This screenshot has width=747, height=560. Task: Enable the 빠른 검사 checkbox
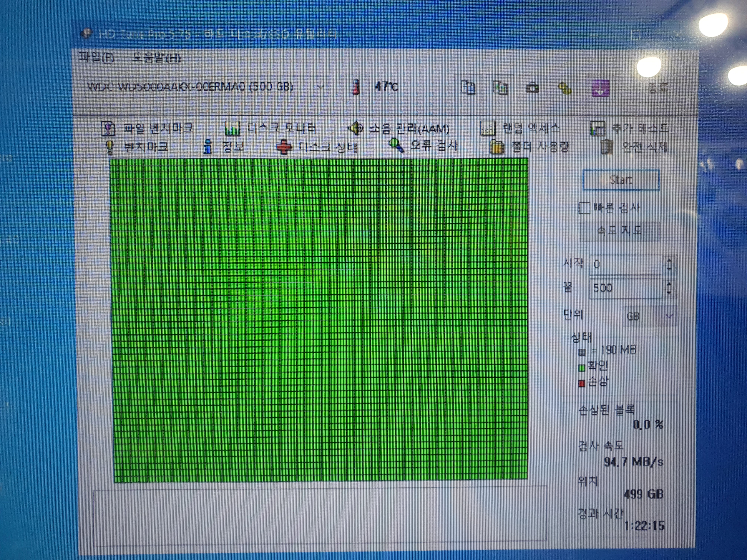(584, 208)
